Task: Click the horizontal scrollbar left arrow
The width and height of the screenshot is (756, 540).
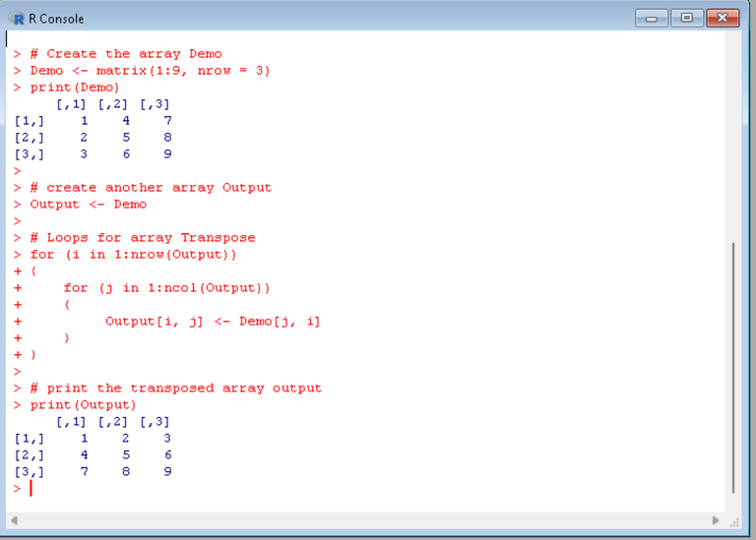Action: (x=14, y=520)
